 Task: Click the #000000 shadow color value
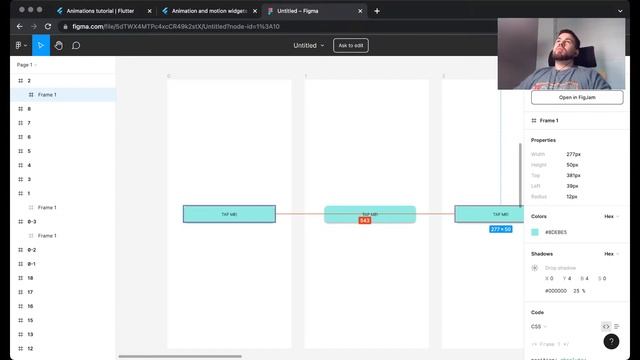click(x=556, y=291)
